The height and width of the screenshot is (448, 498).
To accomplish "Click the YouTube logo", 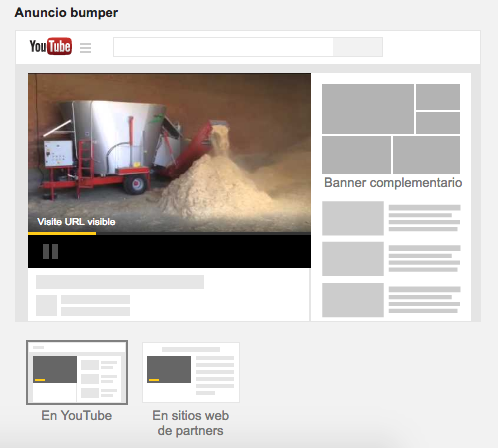I will tap(51, 46).
